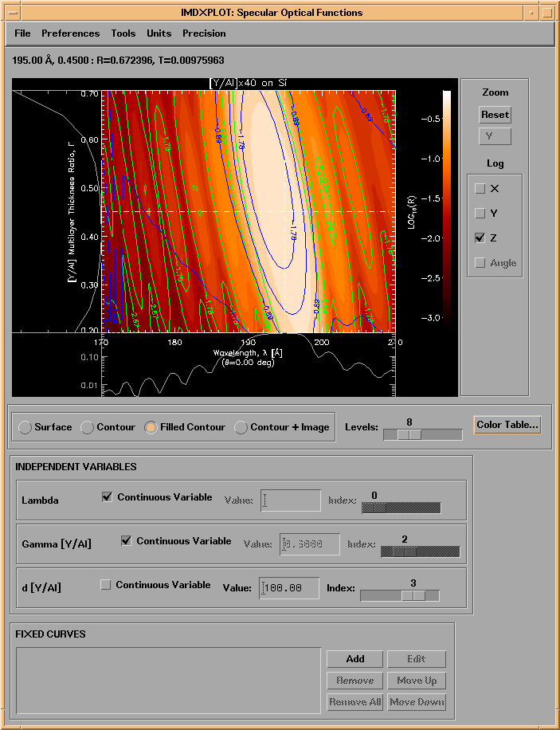Open the Units menu

pos(159,33)
